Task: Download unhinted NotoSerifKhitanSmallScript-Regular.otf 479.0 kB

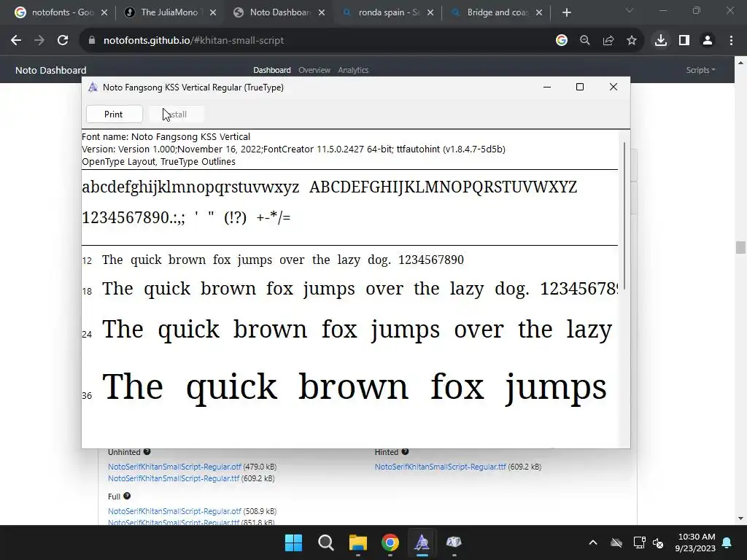Action: (174, 467)
